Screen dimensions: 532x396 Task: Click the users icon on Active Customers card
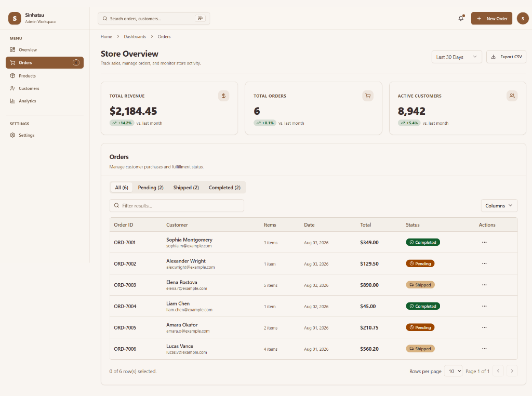click(512, 96)
